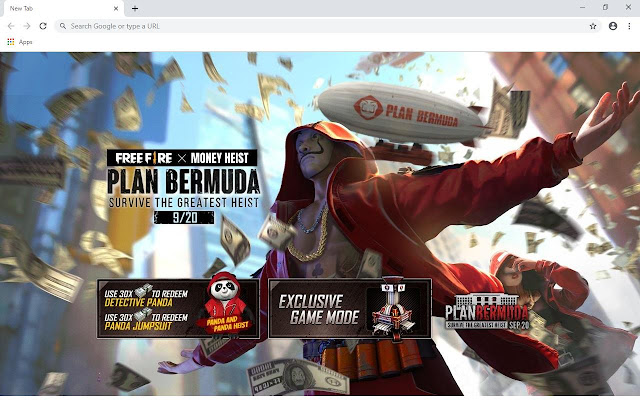Image resolution: width=640 pixels, height=400 pixels.
Task: Click the search magnifier icon in address bar
Action: click(63, 26)
